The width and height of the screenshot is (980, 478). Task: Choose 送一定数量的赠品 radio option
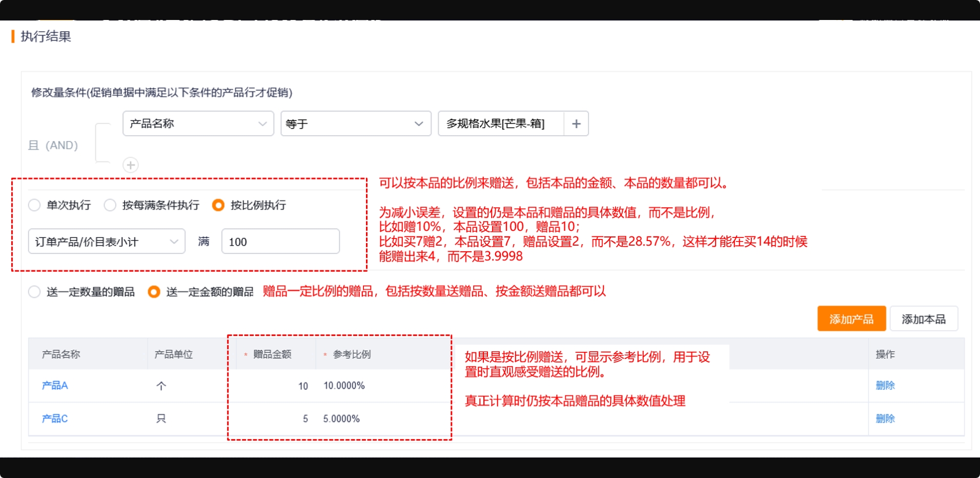point(34,292)
